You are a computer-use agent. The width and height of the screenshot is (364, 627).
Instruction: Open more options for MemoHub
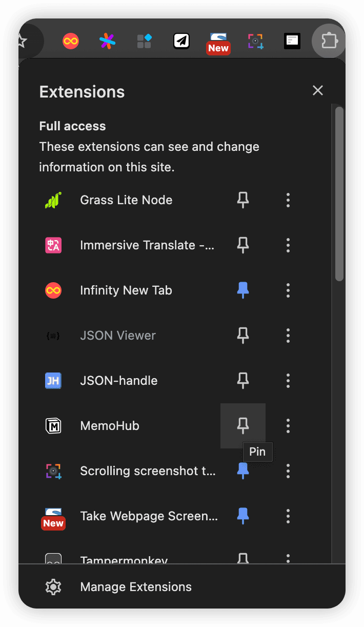coord(288,426)
